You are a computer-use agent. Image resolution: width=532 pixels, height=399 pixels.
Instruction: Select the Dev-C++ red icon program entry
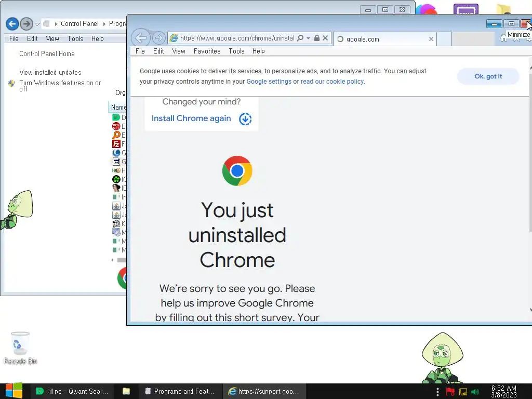pyautogui.click(x=116, y=126)
